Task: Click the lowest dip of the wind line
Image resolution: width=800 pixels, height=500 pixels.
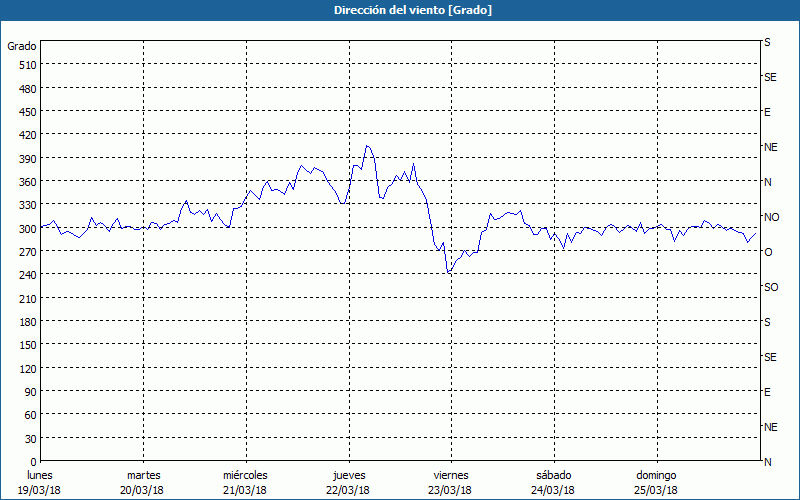Action: pos(449,272)
